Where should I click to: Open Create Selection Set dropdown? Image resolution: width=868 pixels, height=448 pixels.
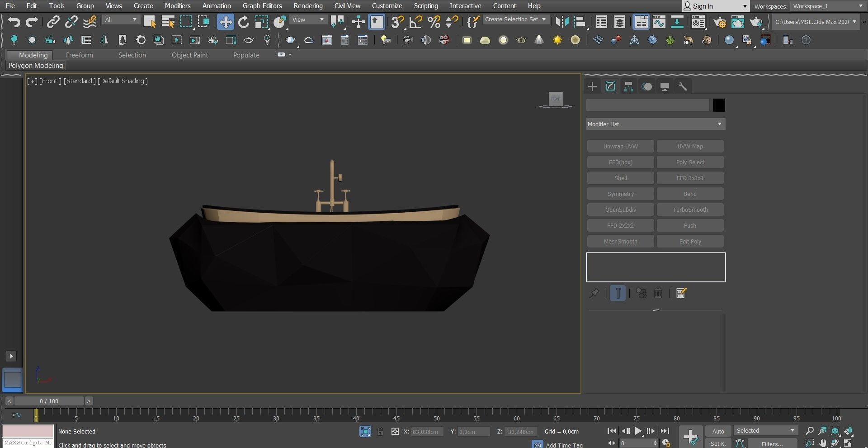(516, 19)
